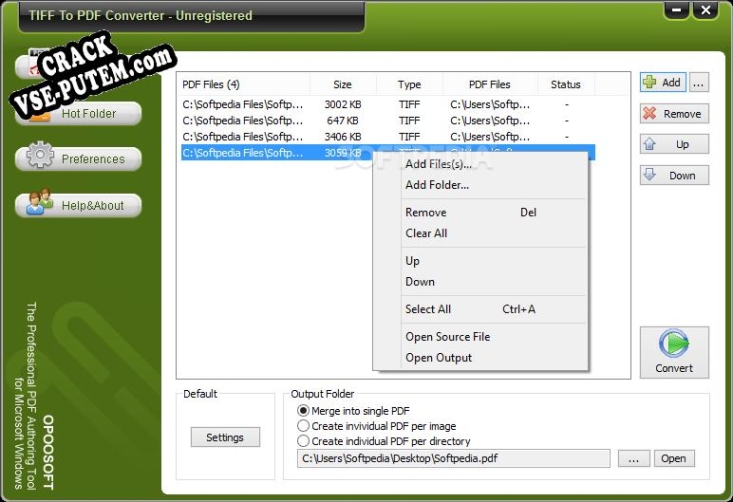Click the Preferences gear icon
The height and width of the screenshot is (502, 733).
coord(39,155)
